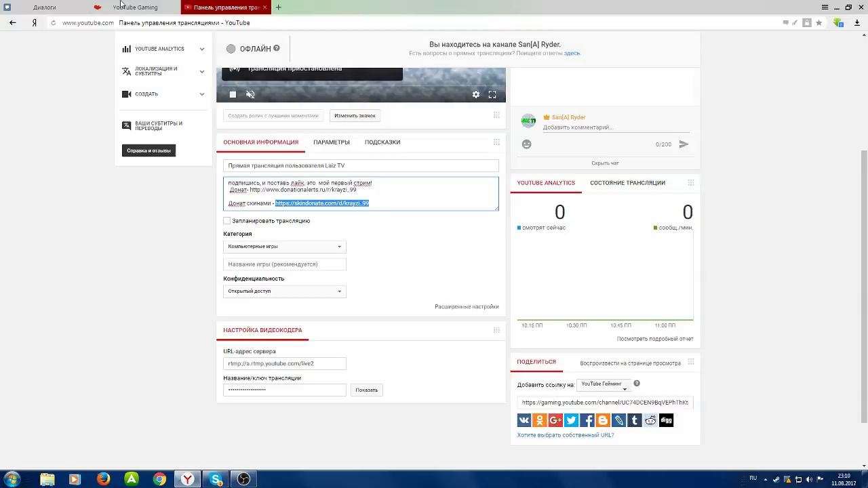Image resolution: width=868 pixels, height=488 pixels.
Task: Click the URL-адрес сервера field
Action: tap(285, 363)
